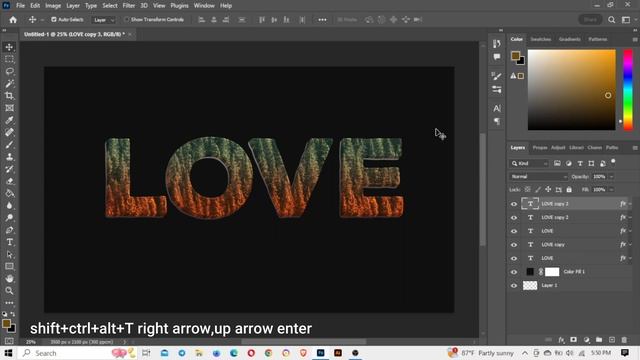Click the Share button
640x360 pixels.
pos(590,20)
